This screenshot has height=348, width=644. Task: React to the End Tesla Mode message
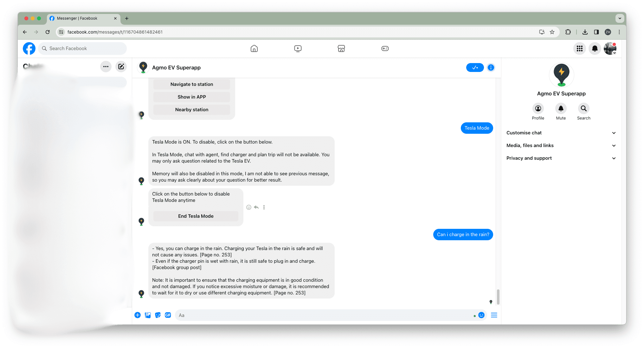click(249, 207)
